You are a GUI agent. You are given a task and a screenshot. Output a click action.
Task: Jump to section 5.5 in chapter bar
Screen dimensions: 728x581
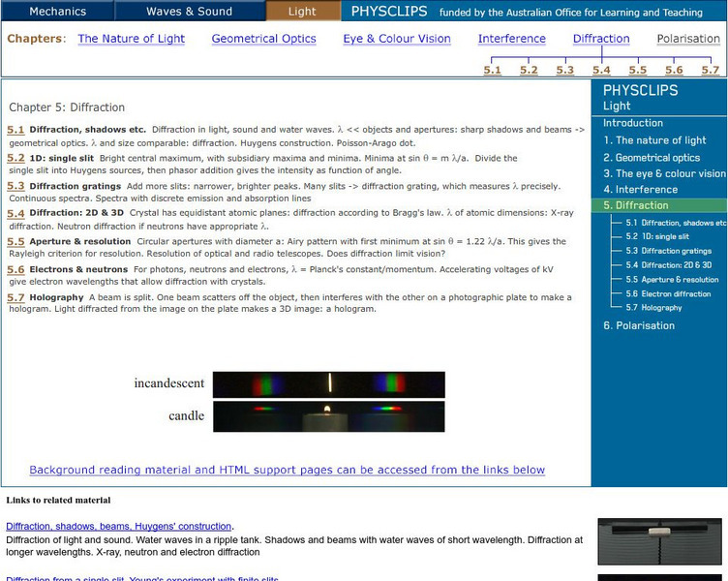(637, 70)
